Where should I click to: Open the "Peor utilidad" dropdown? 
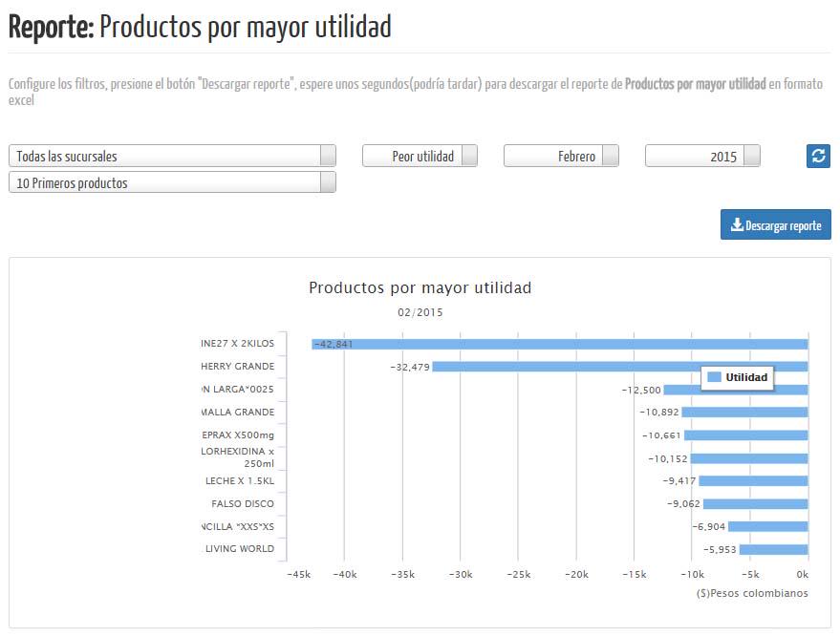coord(419,156)
